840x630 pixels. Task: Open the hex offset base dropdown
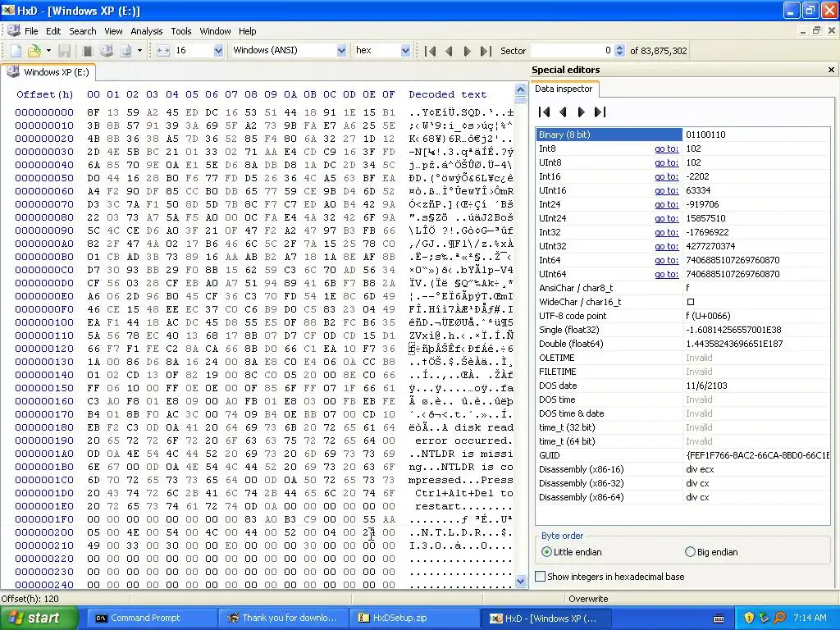pyautogui.click(x=405, y=51)
